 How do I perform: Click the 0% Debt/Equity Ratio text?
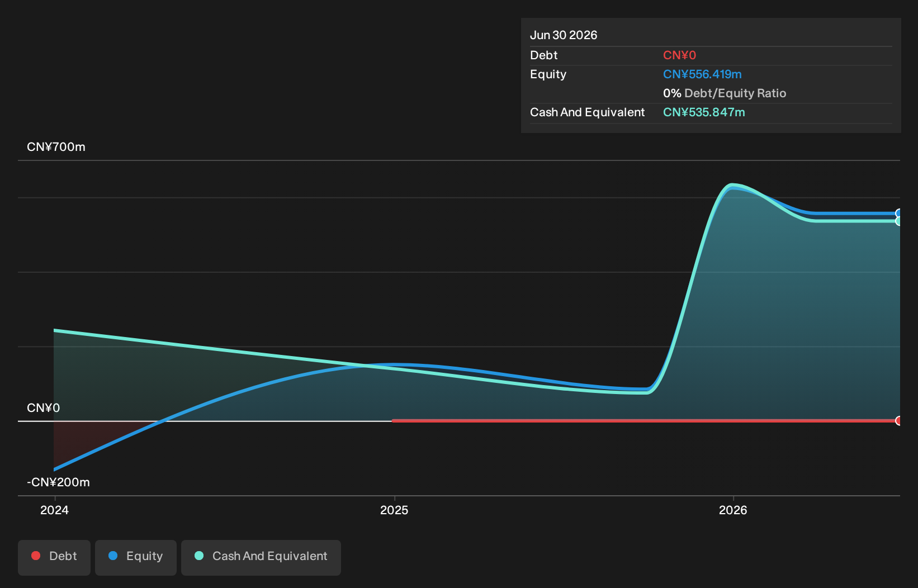click(725, 93)
